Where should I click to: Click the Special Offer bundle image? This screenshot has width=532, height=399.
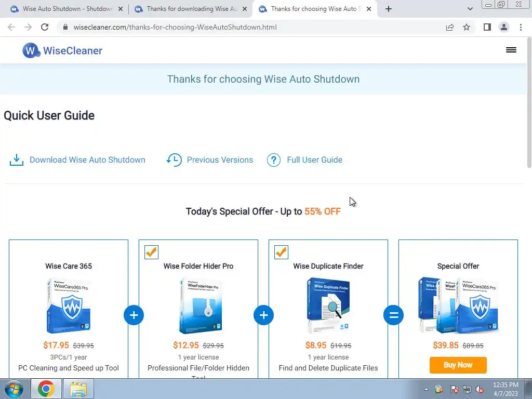click(x=458, y=305)
